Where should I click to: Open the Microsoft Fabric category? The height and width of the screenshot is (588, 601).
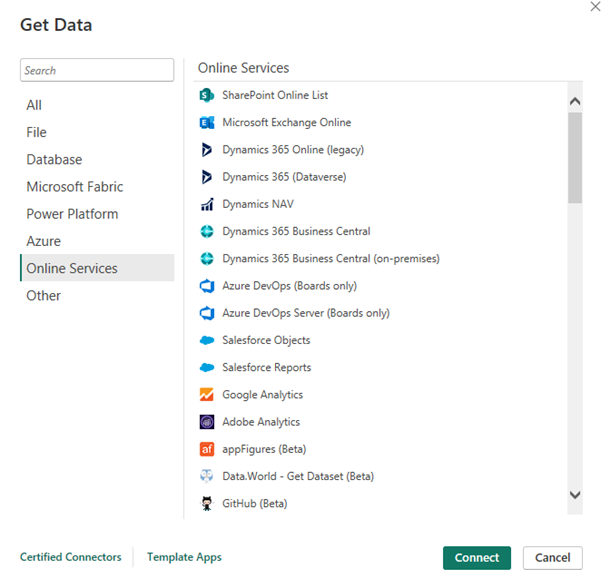click(x=97, y=187)
